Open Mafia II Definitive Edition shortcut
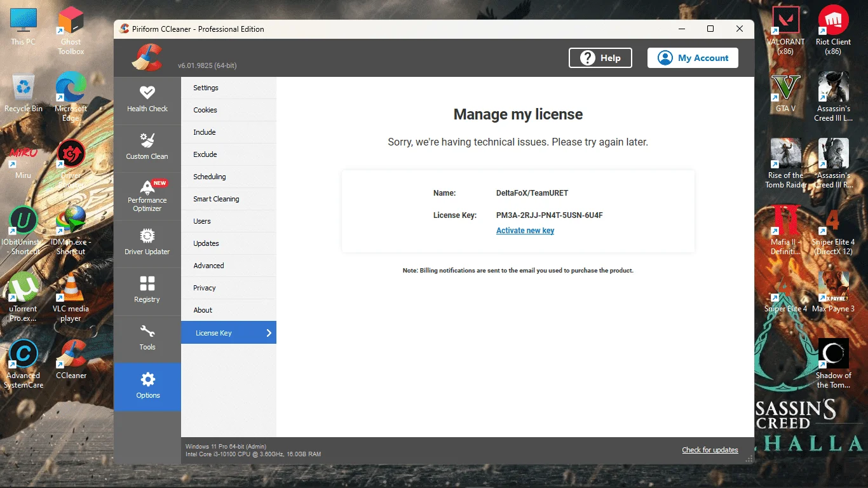Screen dimensions: 868x488 pyautogui.click(x=786, y=231)
